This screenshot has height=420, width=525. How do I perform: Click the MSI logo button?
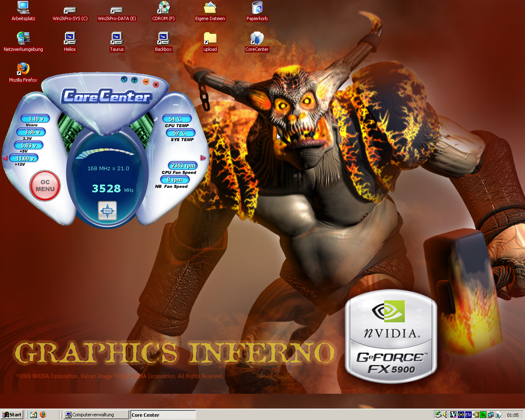pos(107,211)
